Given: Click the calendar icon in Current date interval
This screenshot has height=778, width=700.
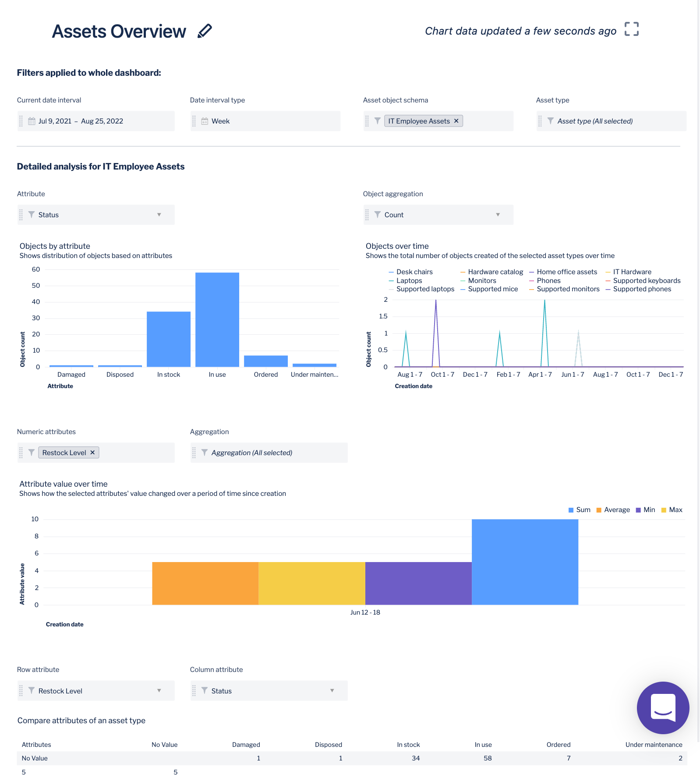Looking at the screenshot, I should (x=32, y=121).
